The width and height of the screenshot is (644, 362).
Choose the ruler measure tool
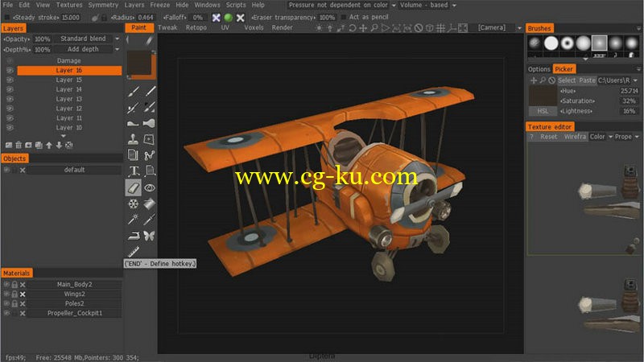133,251
